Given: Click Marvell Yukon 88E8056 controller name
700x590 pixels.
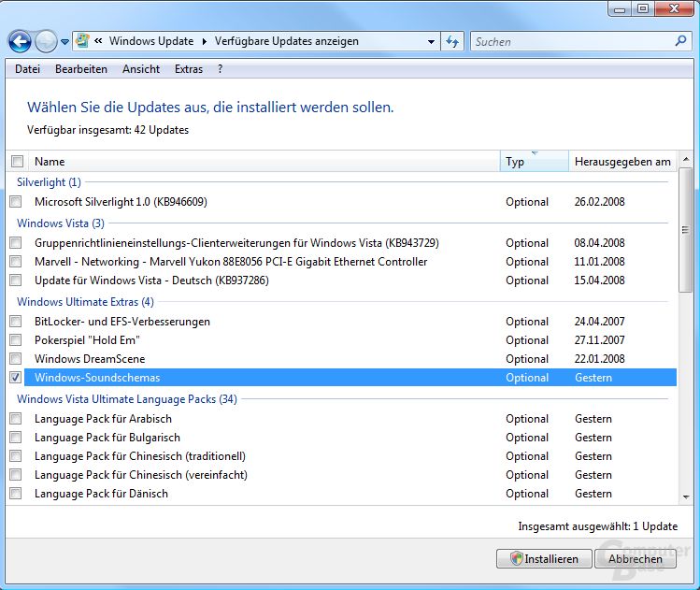Looking at the screenshot, I should click(x=231, y=261).
